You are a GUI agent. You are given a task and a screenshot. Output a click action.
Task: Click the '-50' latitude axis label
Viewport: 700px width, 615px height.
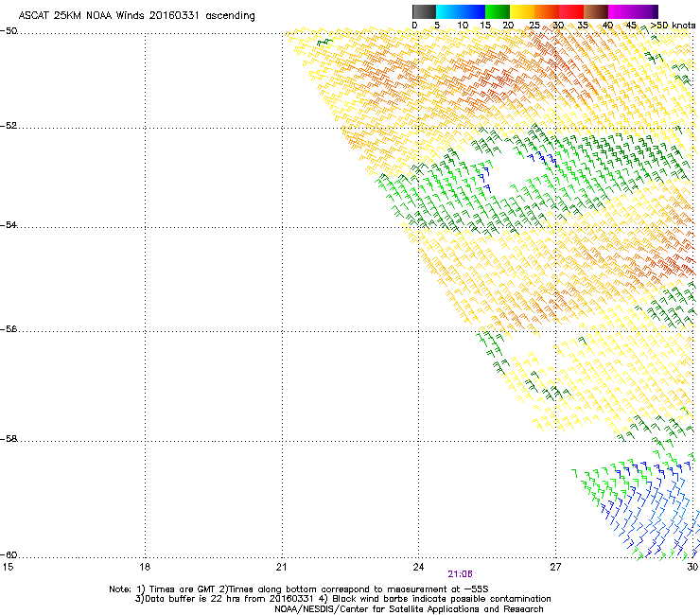pos(9,31)
